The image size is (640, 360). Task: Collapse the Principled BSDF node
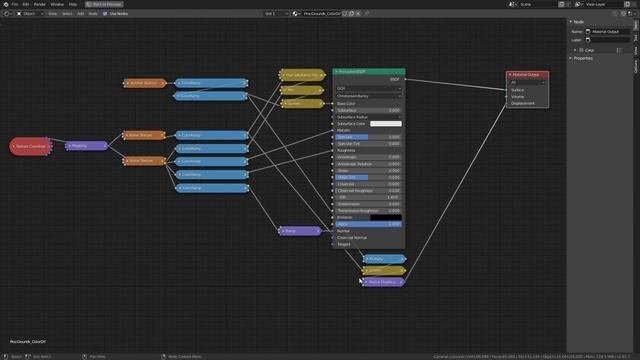[337, 72]
